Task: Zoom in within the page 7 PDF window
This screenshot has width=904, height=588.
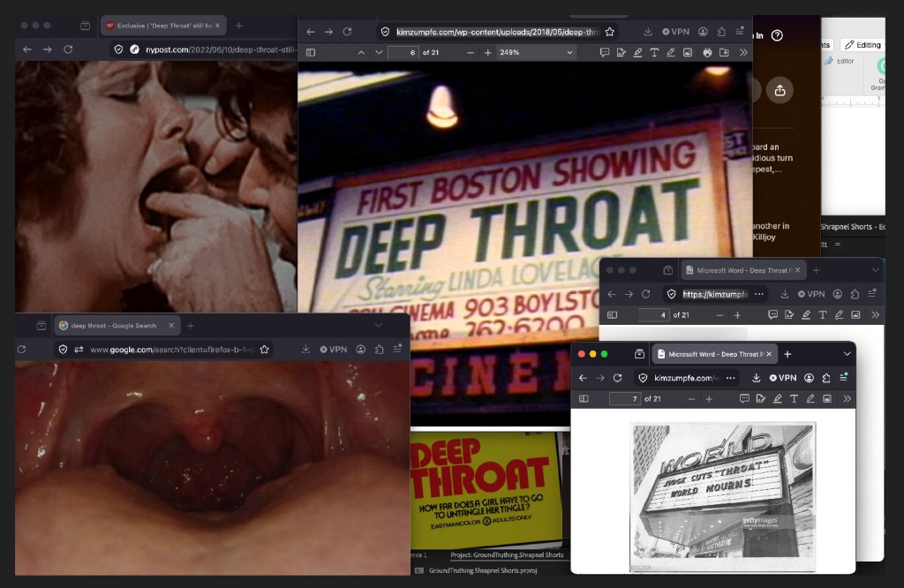Action: click(709, 399)
